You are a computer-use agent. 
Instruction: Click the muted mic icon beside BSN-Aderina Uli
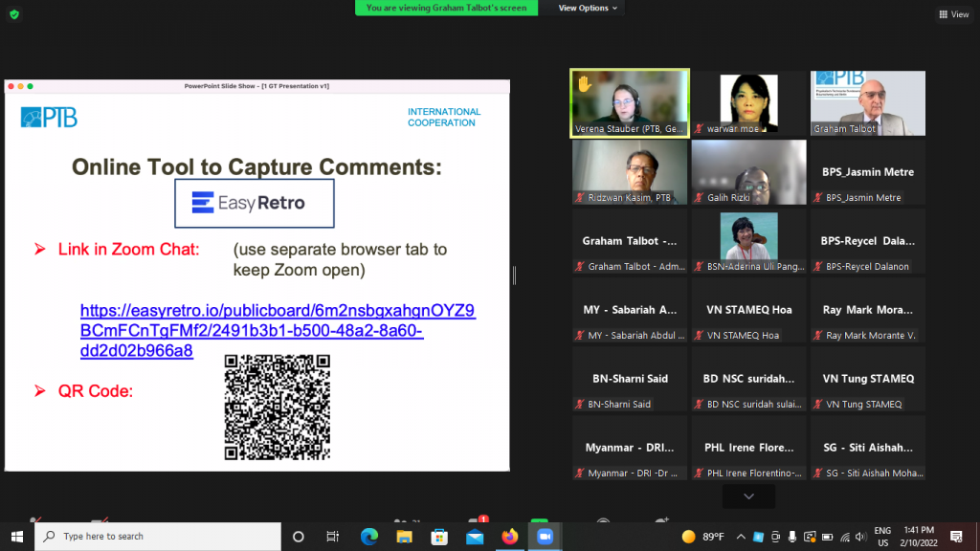pos(700,266)
